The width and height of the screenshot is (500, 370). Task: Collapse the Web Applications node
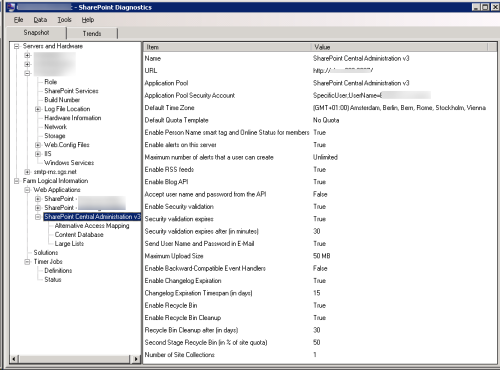coord(27,190)
